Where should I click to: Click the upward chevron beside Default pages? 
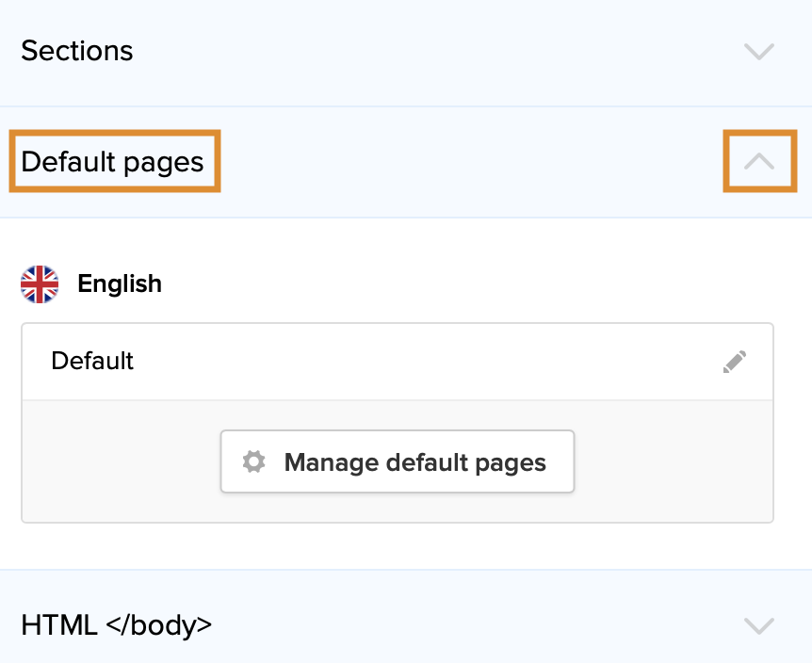click(759, 161)
